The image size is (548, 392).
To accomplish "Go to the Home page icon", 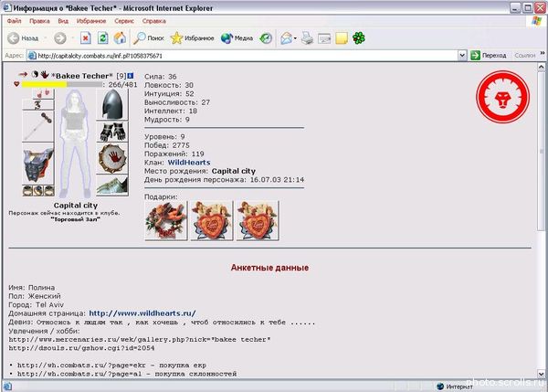I will [120, 38].
